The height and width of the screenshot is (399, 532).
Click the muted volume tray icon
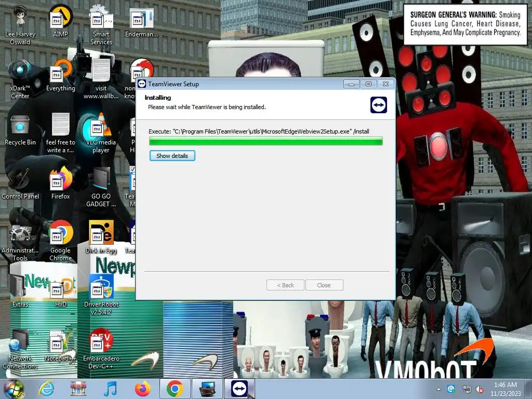pos(480,390)
